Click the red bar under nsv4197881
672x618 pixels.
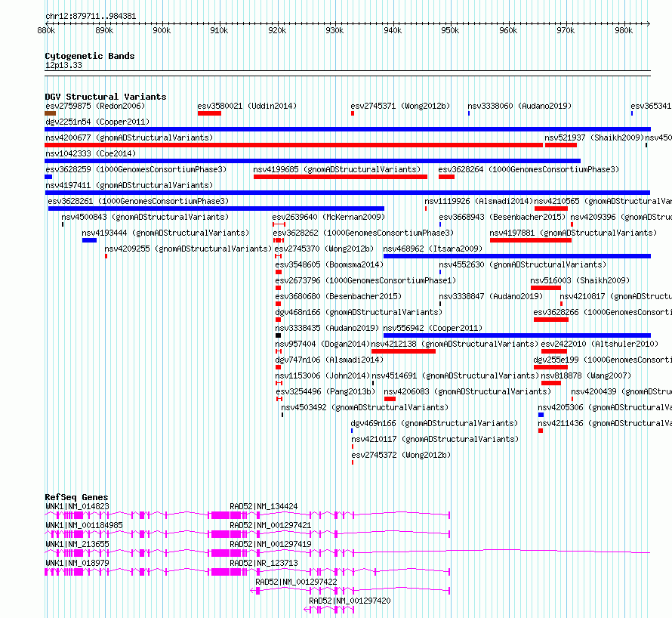[531, 240]
